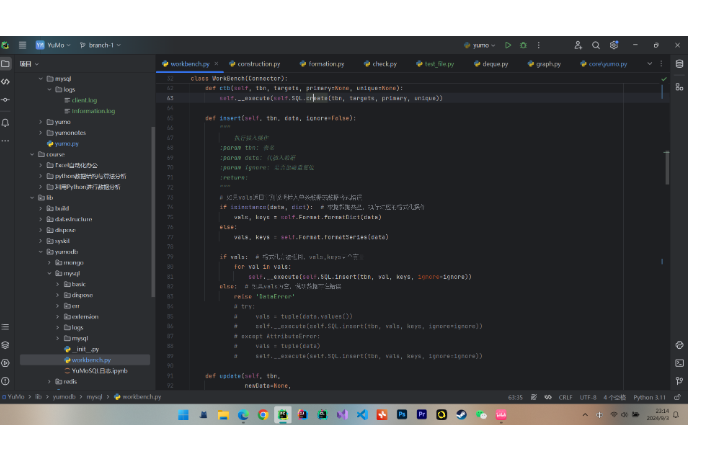Open the Services play-circle icon
Image resolution: width=720 pixels, height=450 pixels.
tap(6, 363)
